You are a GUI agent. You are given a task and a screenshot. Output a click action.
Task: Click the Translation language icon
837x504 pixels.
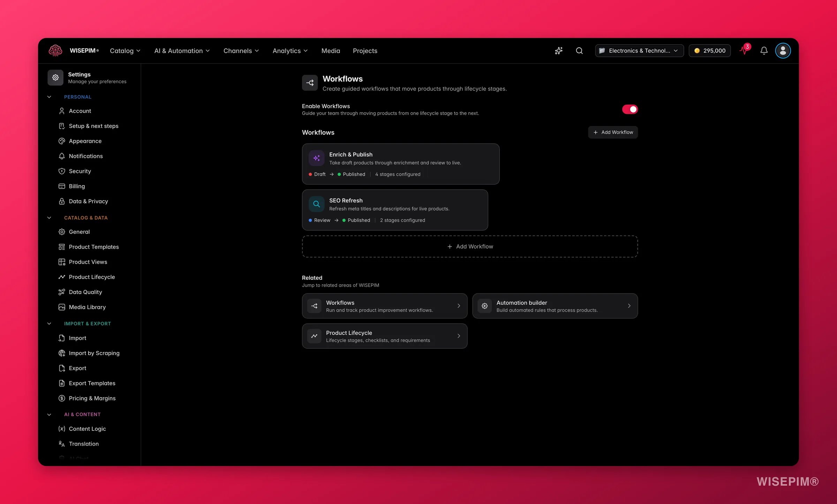pyautogui.click(x=62, y=444)
